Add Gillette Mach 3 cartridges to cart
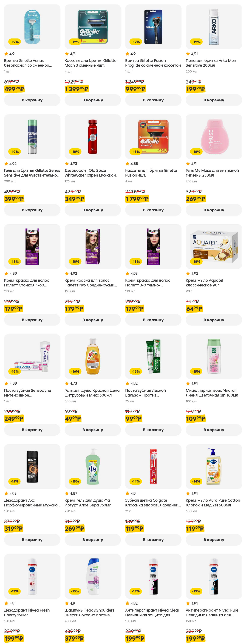This screenshot has height=644, width=252. pos(93,100)
